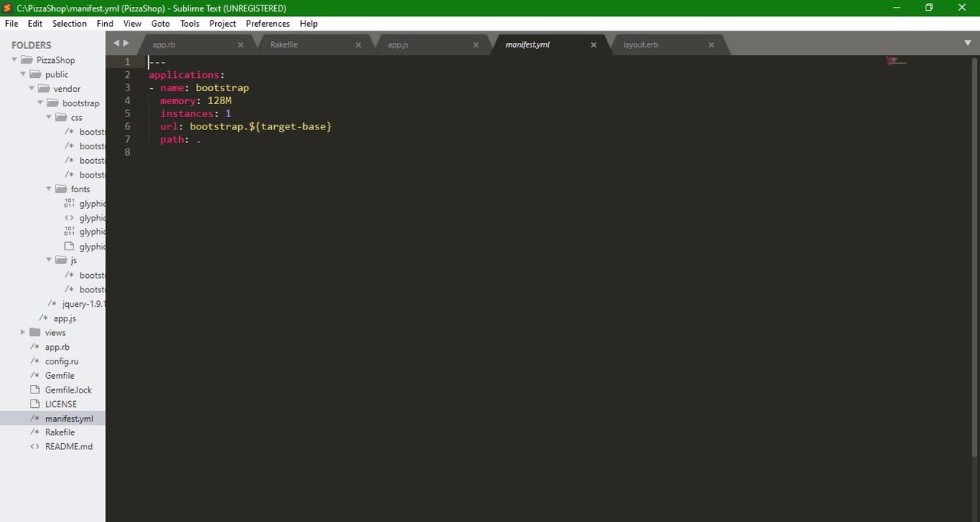Image resolution: width=980 pixels, height=522 pixels.
Task: Open Rakefile from the sidebar
Action: (60, 432)
